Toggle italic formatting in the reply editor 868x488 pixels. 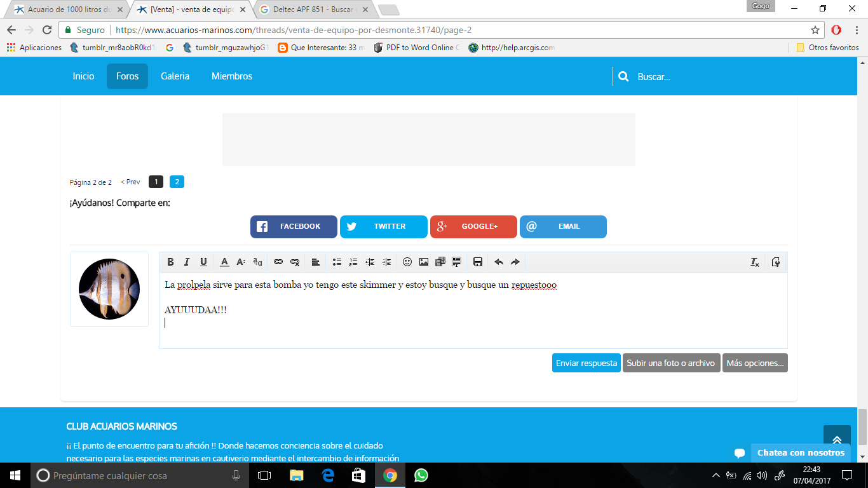click(x=187, y=262)
